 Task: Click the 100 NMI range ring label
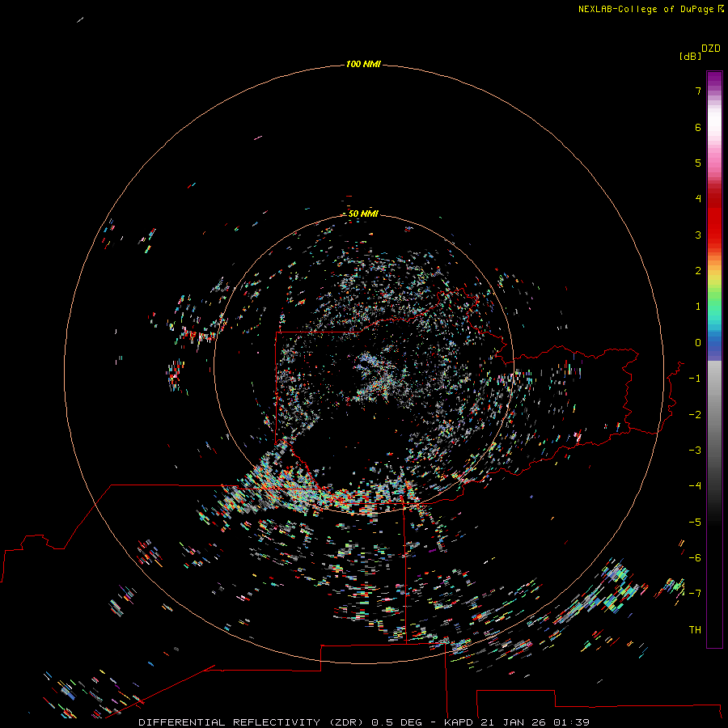(363, 64)
